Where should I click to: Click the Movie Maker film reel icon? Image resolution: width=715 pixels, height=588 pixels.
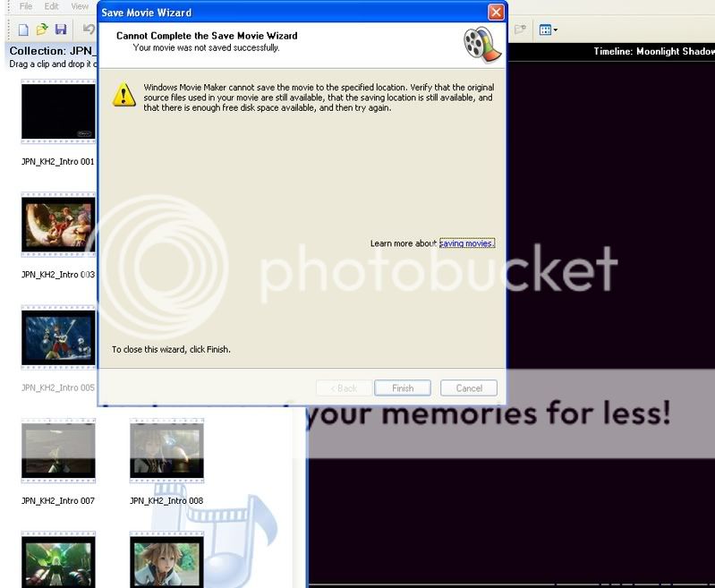478,41
